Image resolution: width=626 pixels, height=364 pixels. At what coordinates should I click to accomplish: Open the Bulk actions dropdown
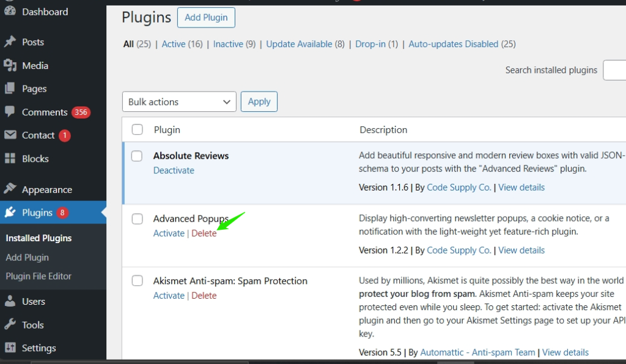(179, 101)
